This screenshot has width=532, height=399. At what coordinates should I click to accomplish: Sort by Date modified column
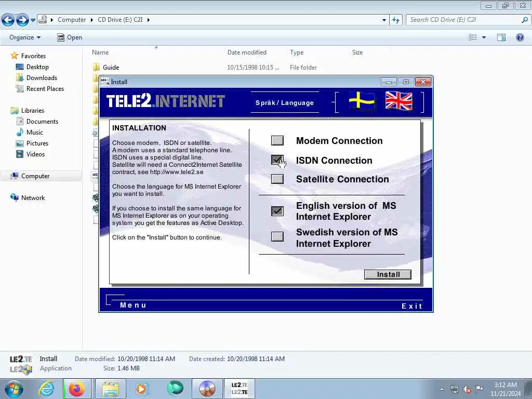[247, 52]
